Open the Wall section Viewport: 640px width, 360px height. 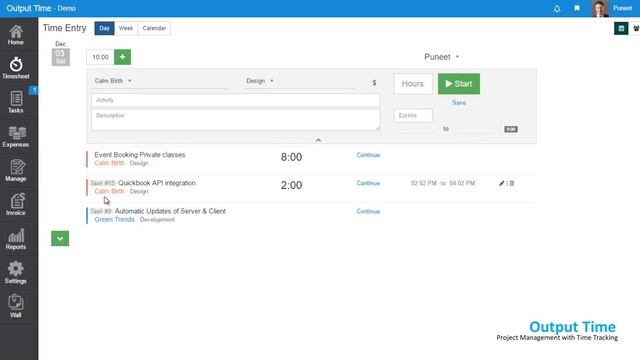click(16, 307)
